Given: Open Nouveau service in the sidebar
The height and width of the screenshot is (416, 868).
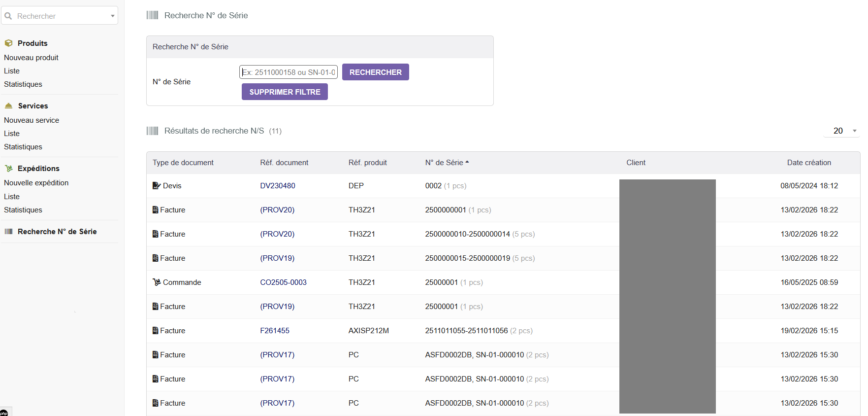Looking at the screenshot, I should 32,120.
